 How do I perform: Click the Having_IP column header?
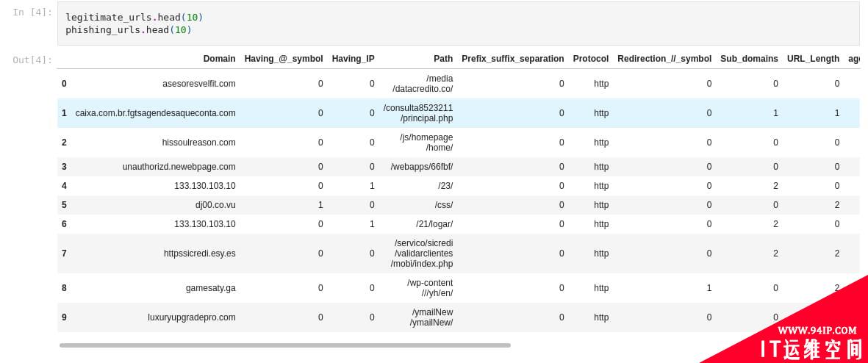pyautogui.click(x=354, y=59)
